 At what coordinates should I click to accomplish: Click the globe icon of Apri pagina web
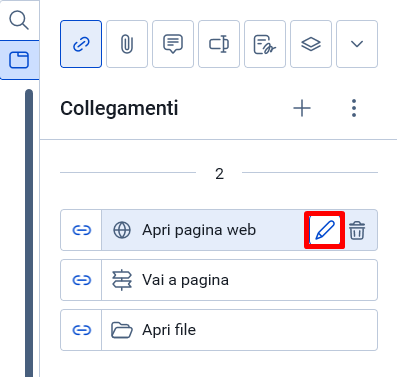[x=122, y=230]
